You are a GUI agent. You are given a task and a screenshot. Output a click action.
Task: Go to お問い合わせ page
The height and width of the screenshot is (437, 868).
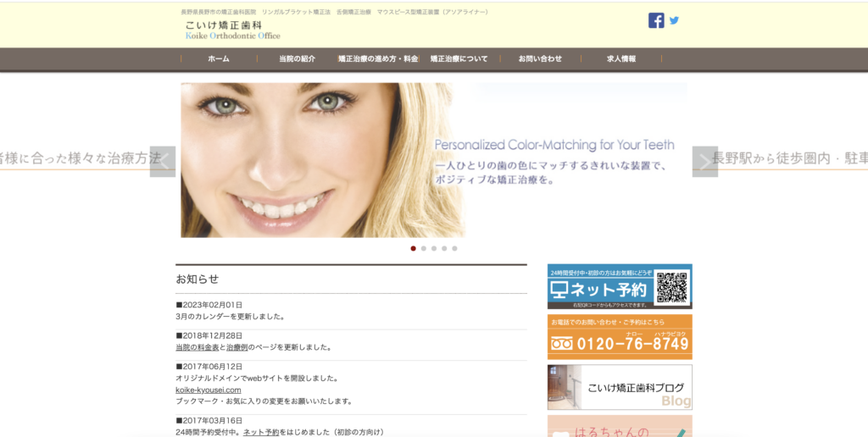(540, 59)
